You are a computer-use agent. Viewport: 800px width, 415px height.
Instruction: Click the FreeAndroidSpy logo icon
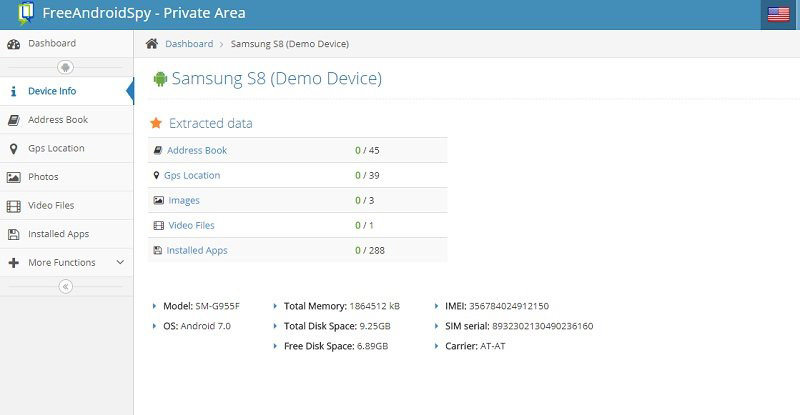26,13
